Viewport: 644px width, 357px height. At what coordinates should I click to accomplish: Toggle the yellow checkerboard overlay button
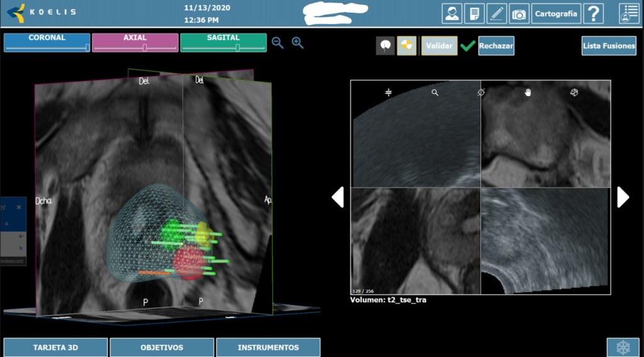[x=406, y=46]
